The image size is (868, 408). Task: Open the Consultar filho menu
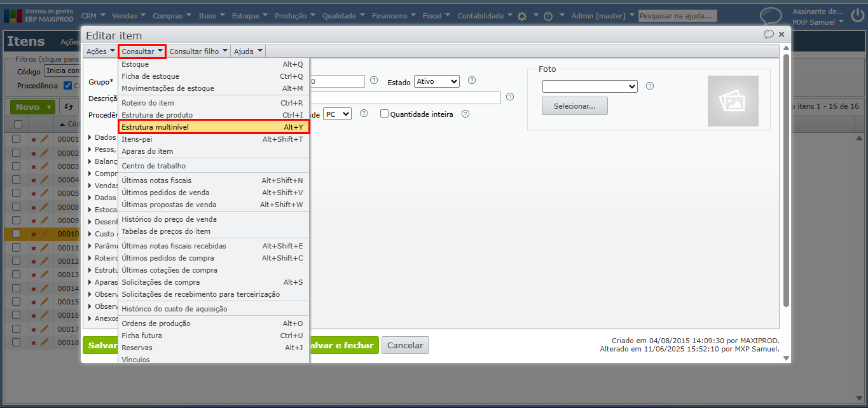point(198,51)
